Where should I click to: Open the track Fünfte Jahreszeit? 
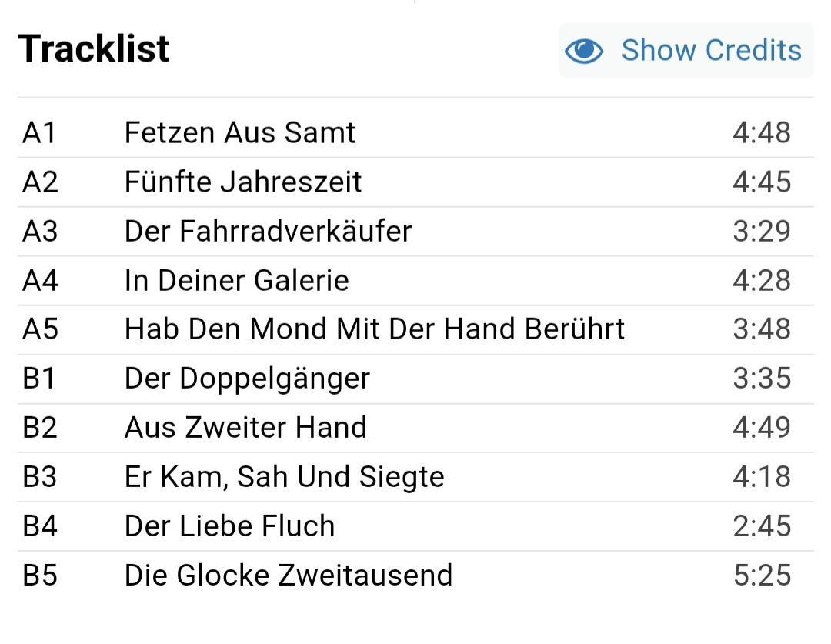(x=242, y=182)
